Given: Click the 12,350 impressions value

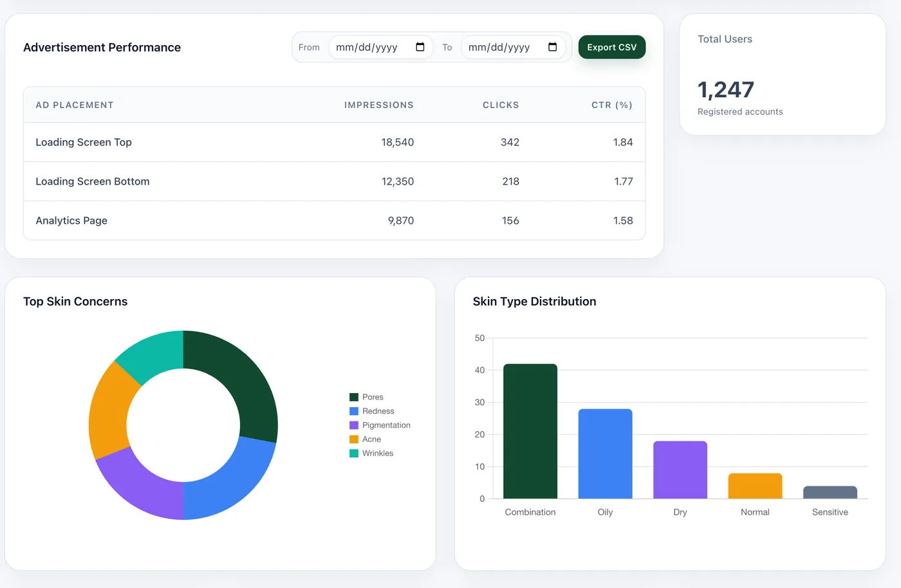Looking at the screenshot, I should tap(398, 181).
